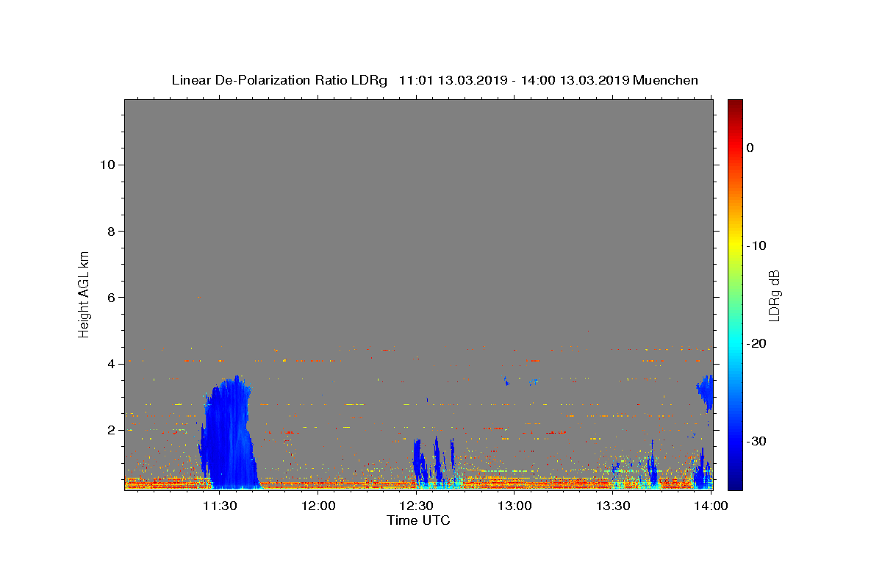
Task: Click the dark blue bottom of the colorbar
Action: pyautogui.click(x=735, y=481)
